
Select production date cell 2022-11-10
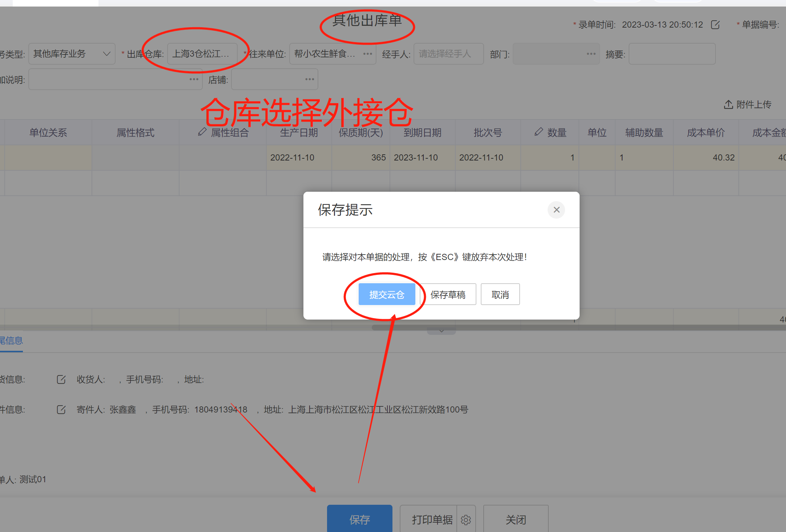click(299, 158)
